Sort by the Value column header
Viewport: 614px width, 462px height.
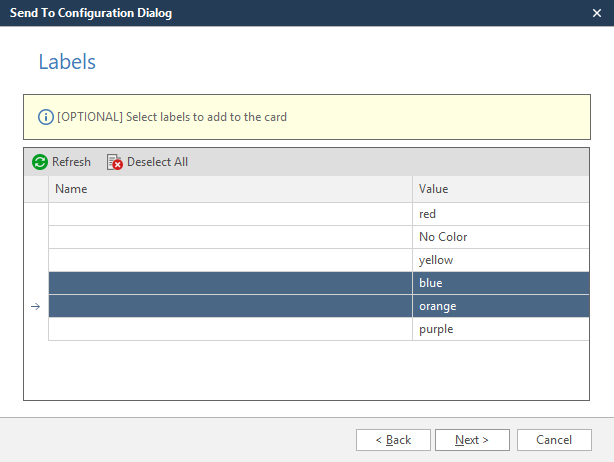[x=500, y=189]
